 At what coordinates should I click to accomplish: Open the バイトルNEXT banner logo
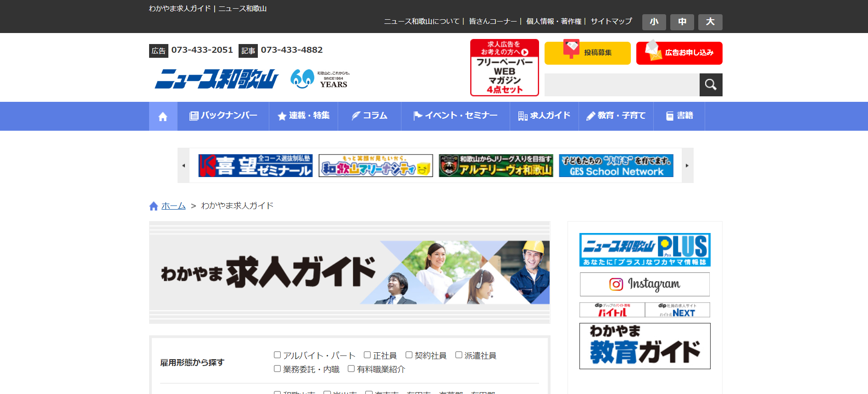coord(677,310)
